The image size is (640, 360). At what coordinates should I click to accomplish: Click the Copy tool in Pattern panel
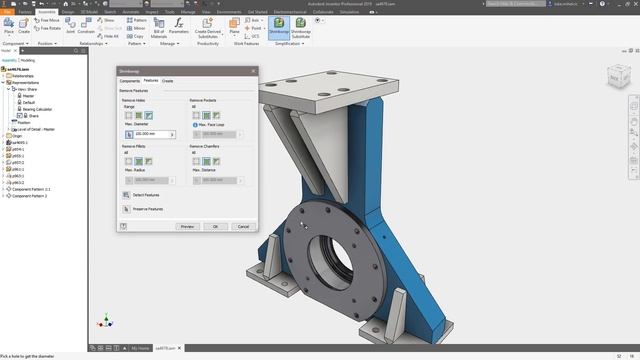[135, 36]
